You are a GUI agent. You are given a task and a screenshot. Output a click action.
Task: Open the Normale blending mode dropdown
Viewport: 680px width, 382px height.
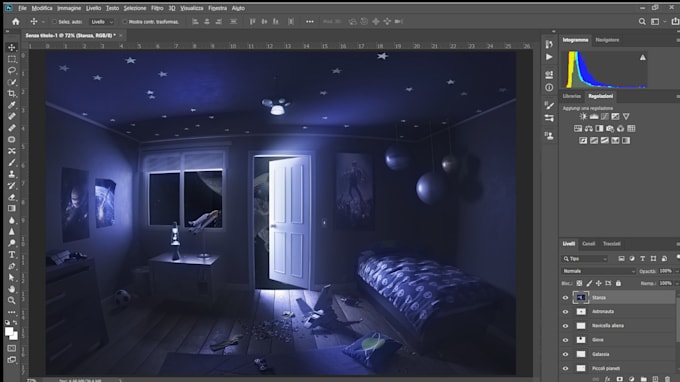pyautogui.click(x=598, y=271)
